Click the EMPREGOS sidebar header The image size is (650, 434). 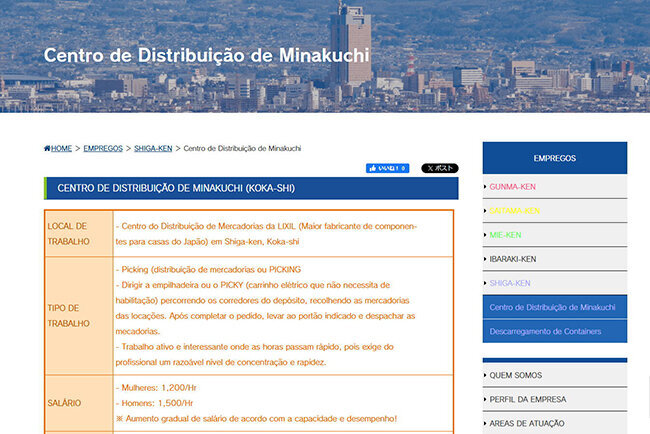tap(554, 158)
